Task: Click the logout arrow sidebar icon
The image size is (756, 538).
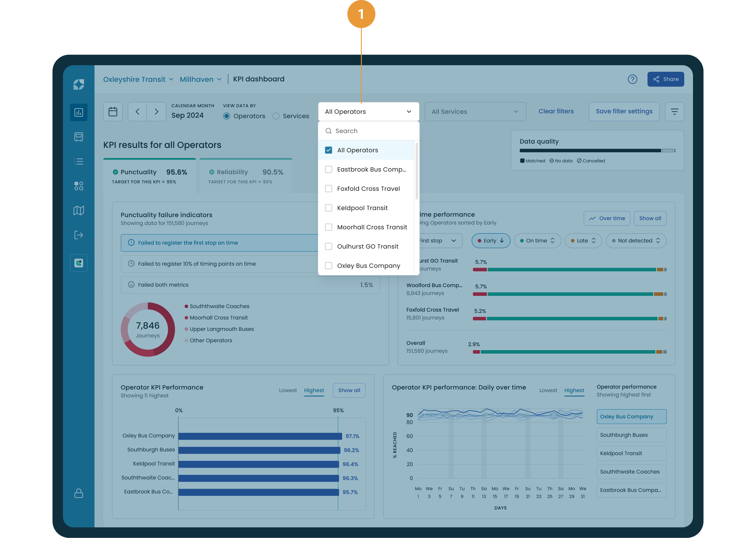Action: point(78,235)
